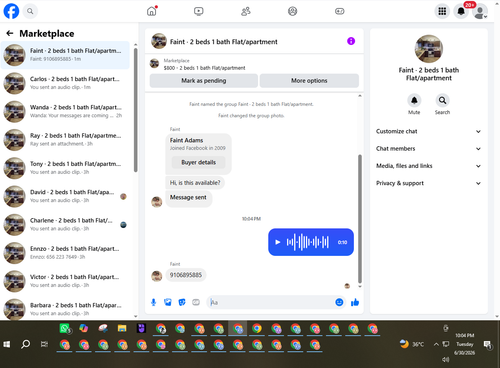Click the chat header title Faint listing
The image size is (500, 368).
[x=224, y=42]
